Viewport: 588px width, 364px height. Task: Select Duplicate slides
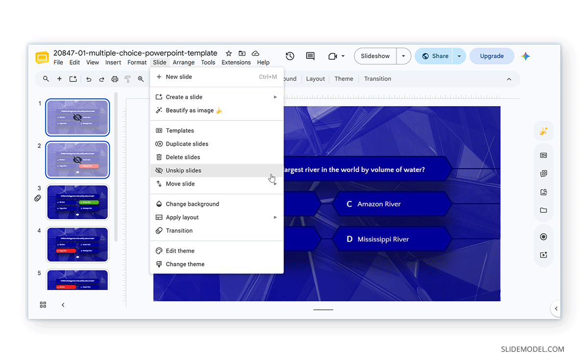217,144
